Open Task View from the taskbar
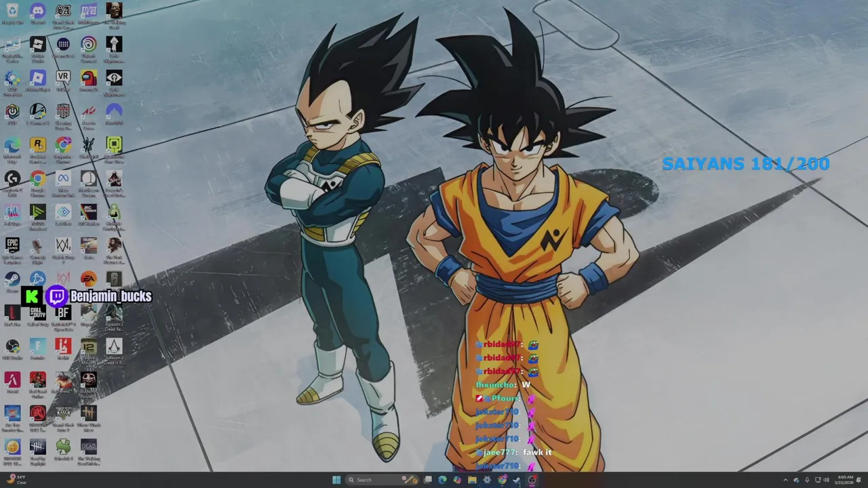The height and width of the screenshot is (488, 868). tap(428, 480)
